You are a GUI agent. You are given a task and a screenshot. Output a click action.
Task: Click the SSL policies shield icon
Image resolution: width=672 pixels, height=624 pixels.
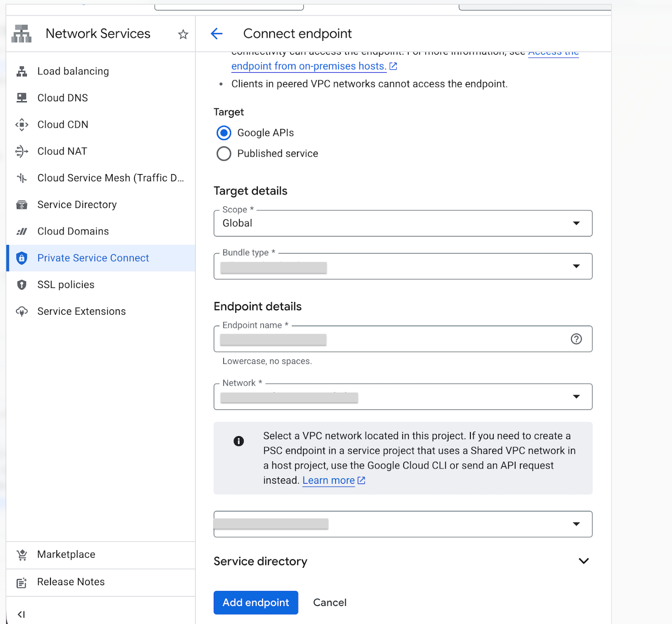pyautogui.click(x=22, y=285)
